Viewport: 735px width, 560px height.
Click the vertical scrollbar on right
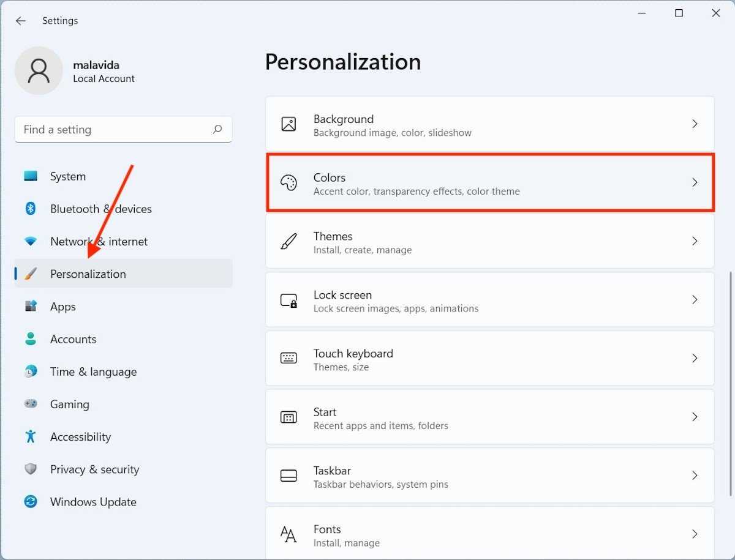pos(731,384)
